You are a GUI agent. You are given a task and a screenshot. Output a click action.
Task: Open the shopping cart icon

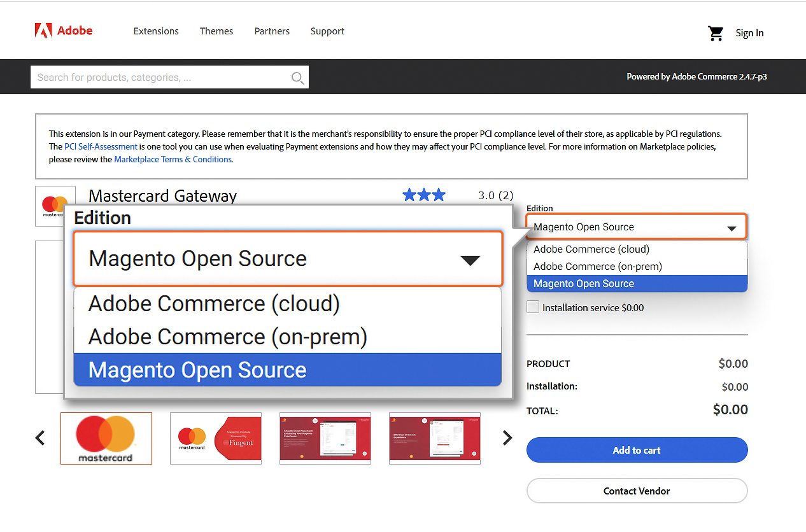coord(716,33)
